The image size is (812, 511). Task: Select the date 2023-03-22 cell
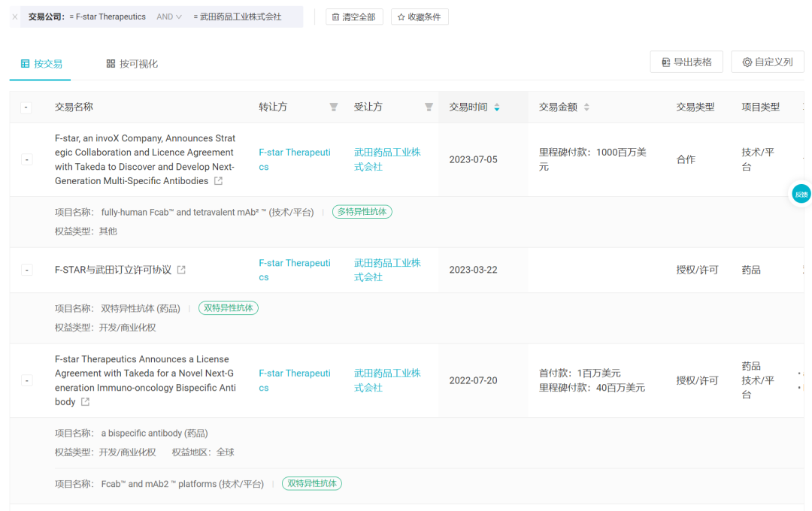click(474, 270)
